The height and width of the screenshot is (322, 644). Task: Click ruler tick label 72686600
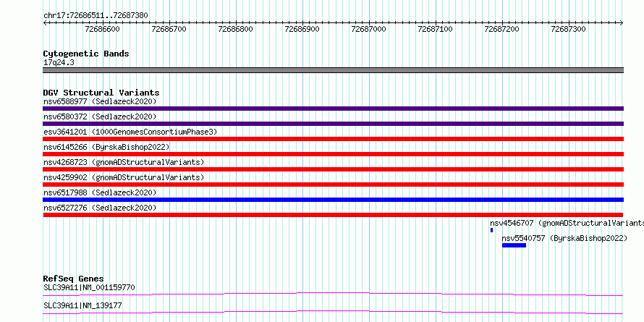pyautogui.click(x=102, y=29)
